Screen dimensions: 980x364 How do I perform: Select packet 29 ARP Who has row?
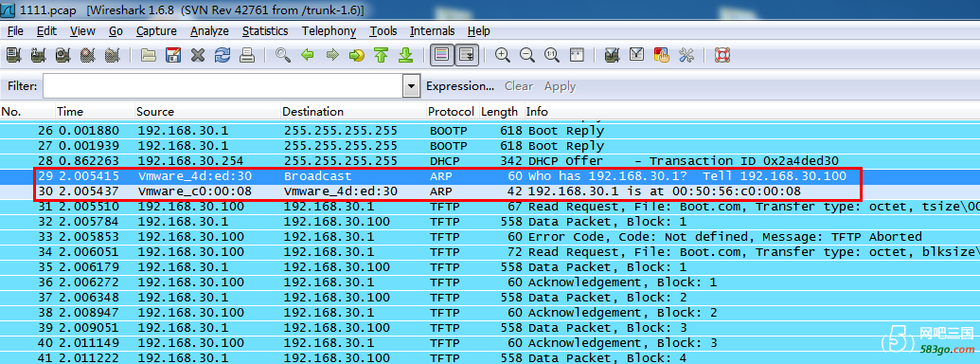[x=490, y=176]
